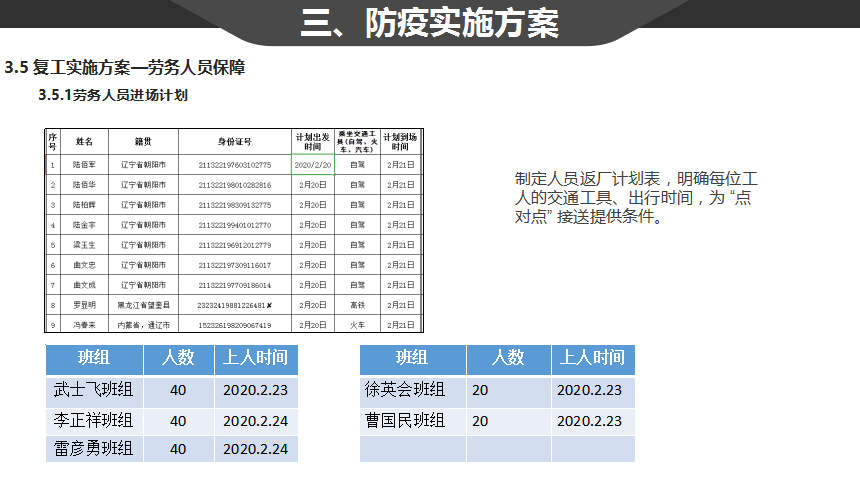Image resolution: width=860 pixels, height=480 pixels.
Task: Select the 曹国民班组 cell
Action: click(412, 422)
